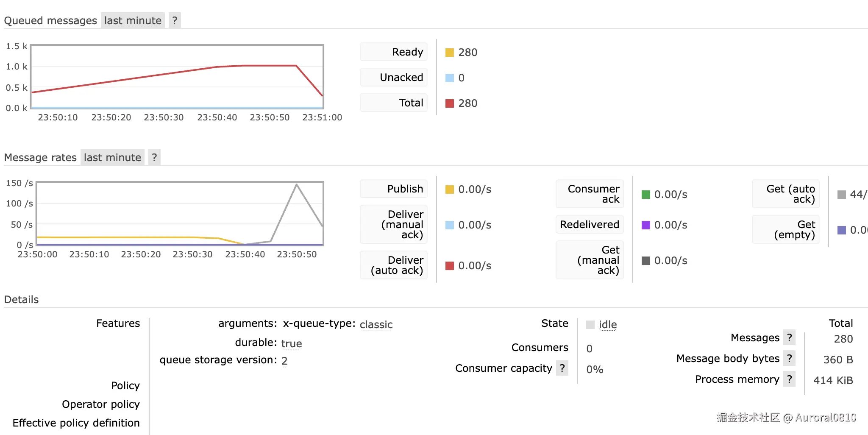Click the Message body bytes help icon
This screenshot has width=868, height=435.
pos(789,359)
